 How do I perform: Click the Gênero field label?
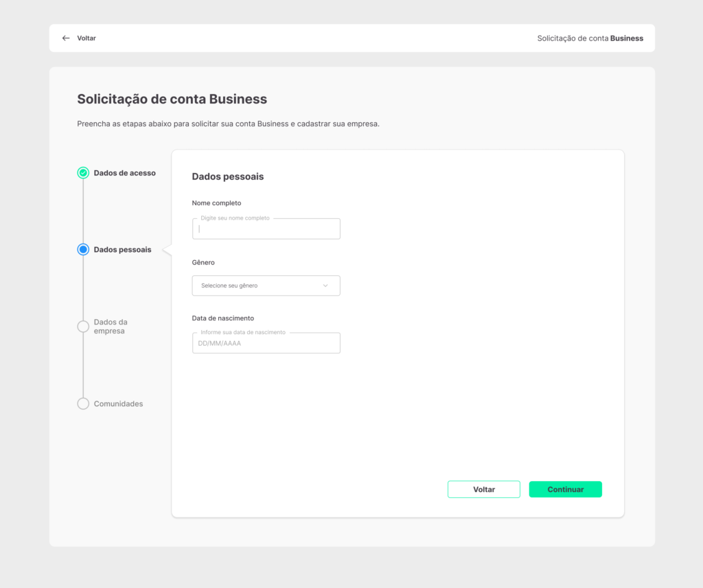pos(203,262)
